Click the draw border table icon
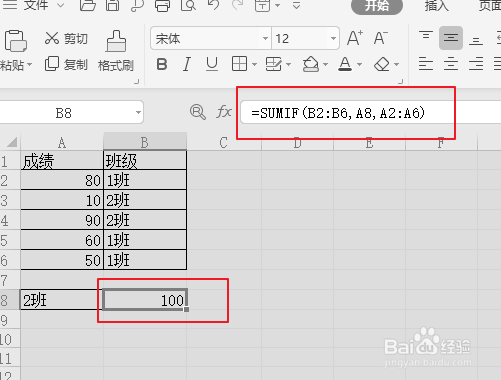This screenshot has height=380, width=501. click(x=274, y=64)
